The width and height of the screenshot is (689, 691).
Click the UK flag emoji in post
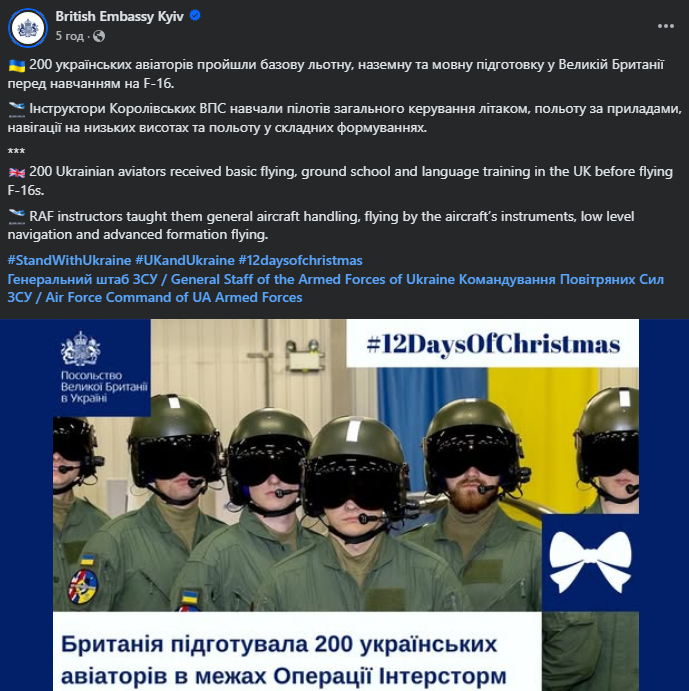(17, 172)
